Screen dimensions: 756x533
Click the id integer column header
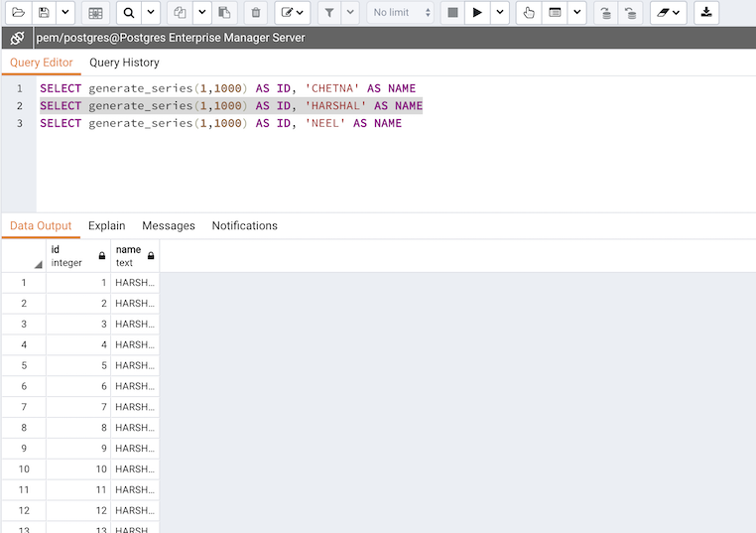(78, 256)
